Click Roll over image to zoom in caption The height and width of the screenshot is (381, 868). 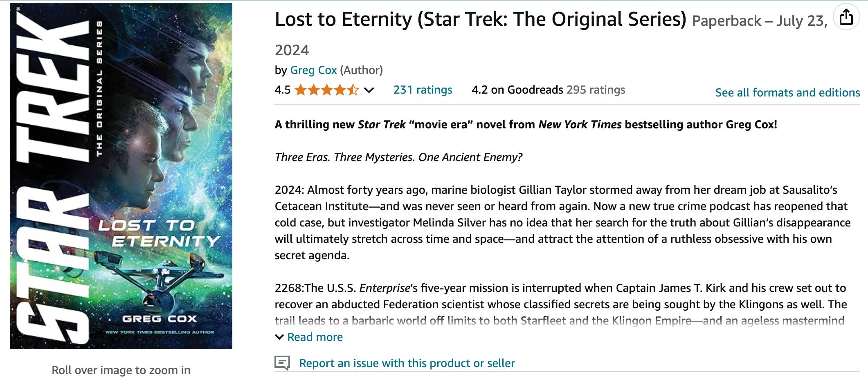(x=121, y=370)
